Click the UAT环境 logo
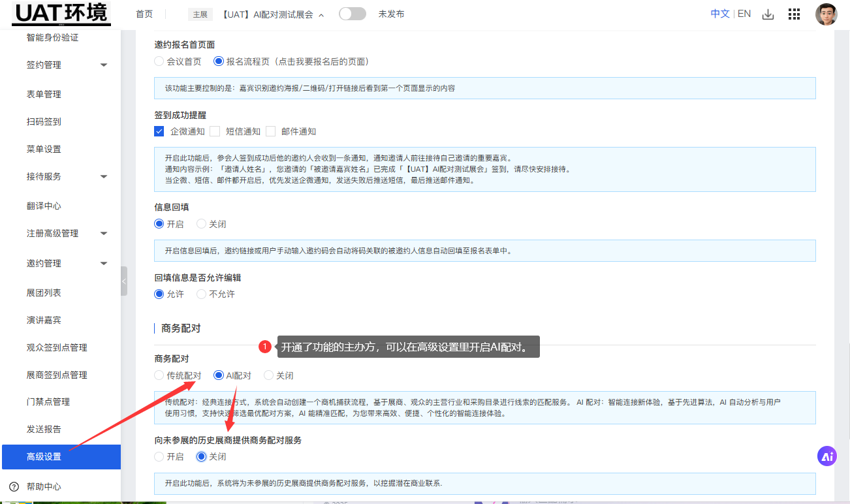 (62, 14)
